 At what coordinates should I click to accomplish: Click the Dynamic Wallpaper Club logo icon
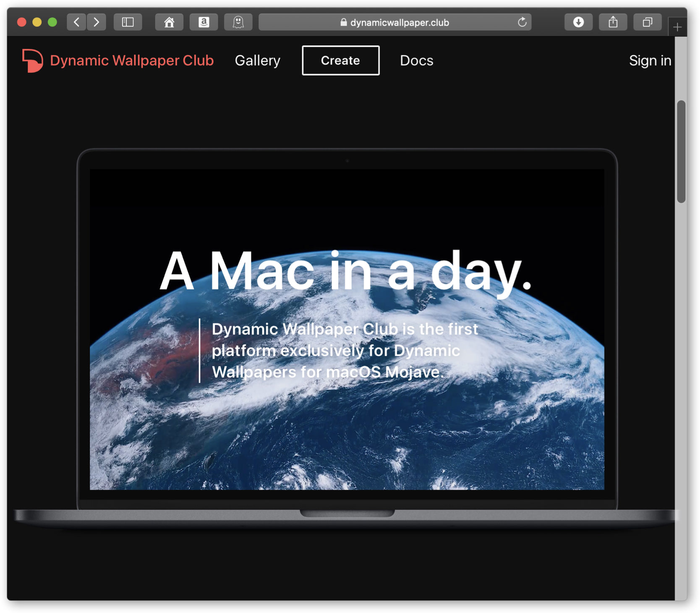click(x=33, y=60)
